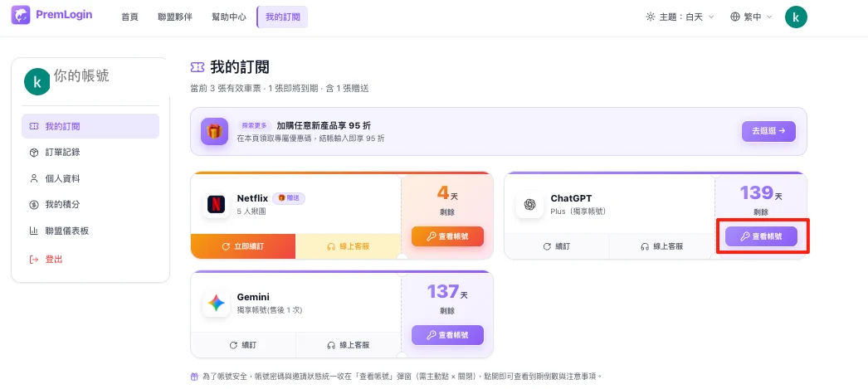Click the ticket icon beside 我的訂閱 heading
The image size is (868, 389).
197,67
